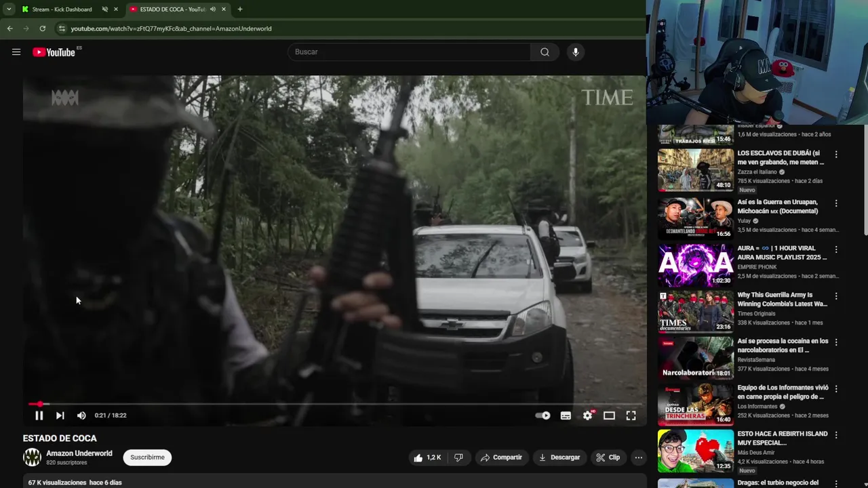Open the player settings gear
868x488 pixels.
coord(587,415)
